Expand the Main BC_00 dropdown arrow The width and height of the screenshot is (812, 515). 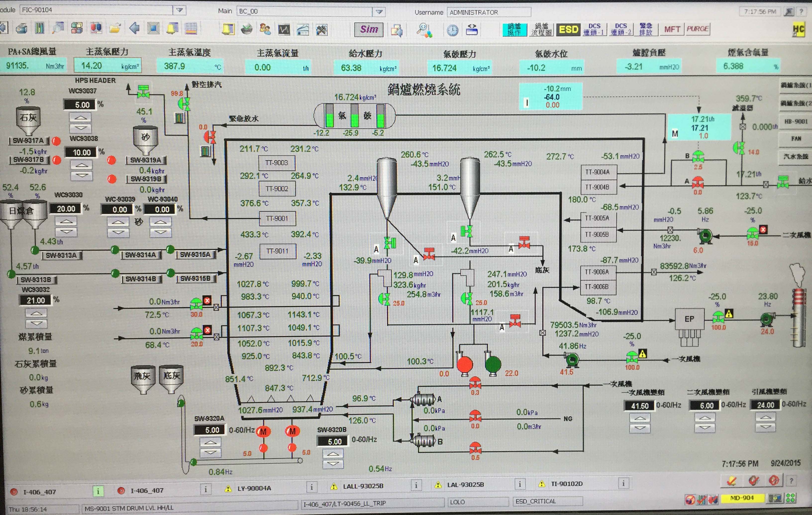pos(379,12)
